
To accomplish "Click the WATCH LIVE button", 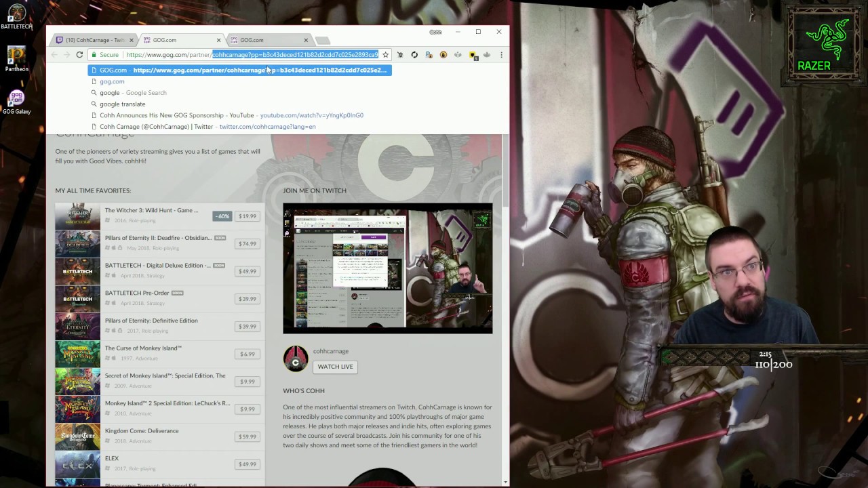I will pyautogui.click(x=335, y=367).
